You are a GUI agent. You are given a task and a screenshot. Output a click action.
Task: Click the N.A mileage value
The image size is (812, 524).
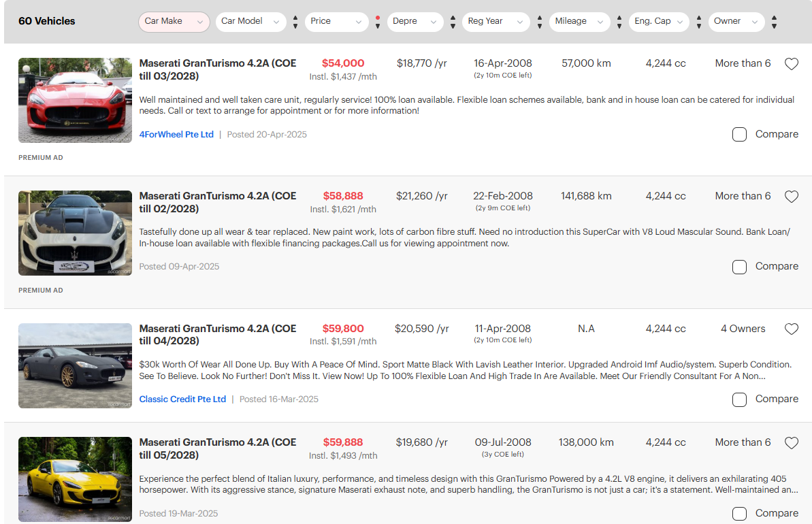(x=586, y=328)
